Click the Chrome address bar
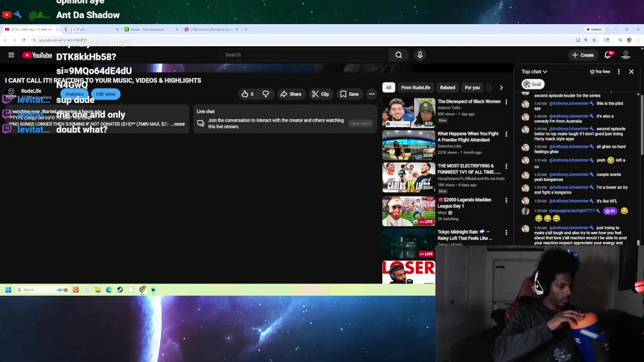 pyautogui.click(x=302, y=40)
